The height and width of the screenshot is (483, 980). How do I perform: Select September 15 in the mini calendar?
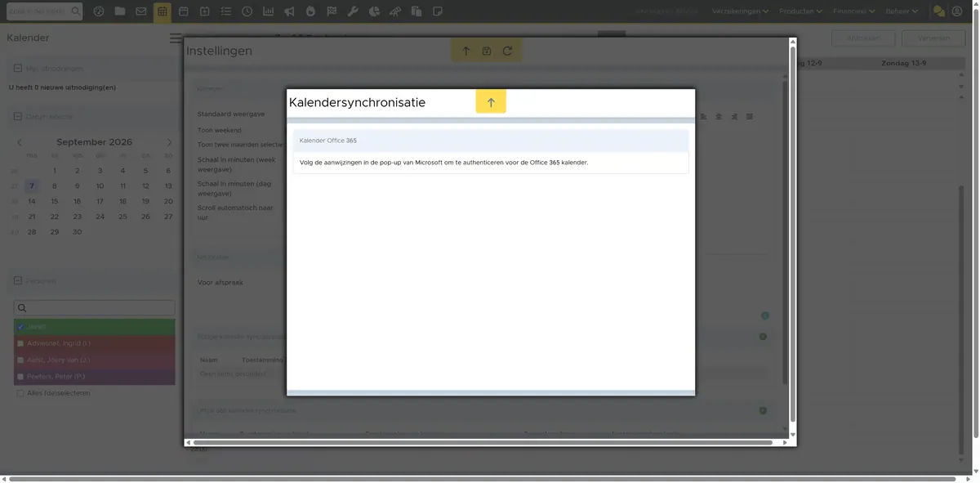click(55, 201)
